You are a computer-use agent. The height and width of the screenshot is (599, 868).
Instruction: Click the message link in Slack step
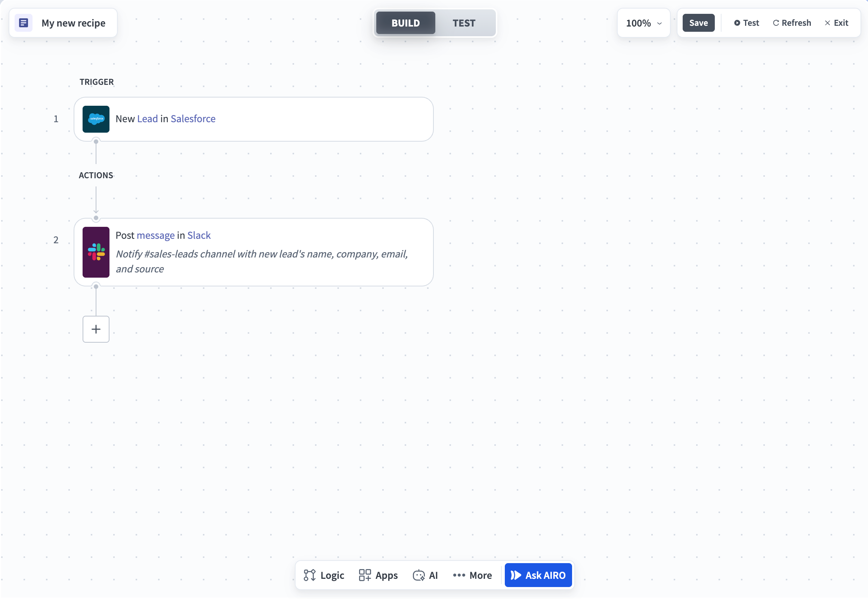(x=155, y=235)
